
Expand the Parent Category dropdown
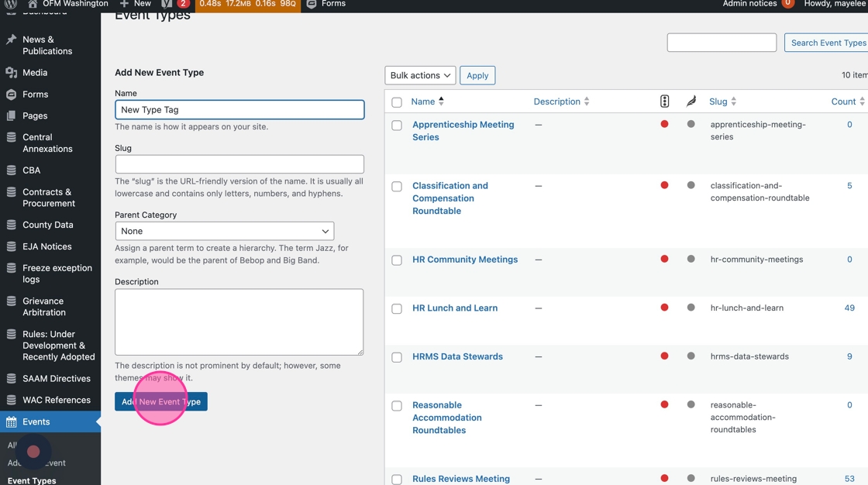click(225, 231)
